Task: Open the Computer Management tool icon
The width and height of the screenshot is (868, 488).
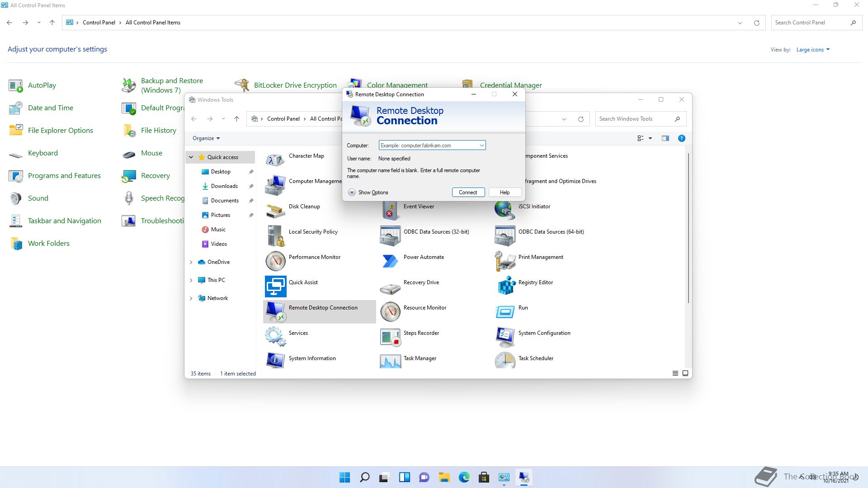Action: coord(275,185)
